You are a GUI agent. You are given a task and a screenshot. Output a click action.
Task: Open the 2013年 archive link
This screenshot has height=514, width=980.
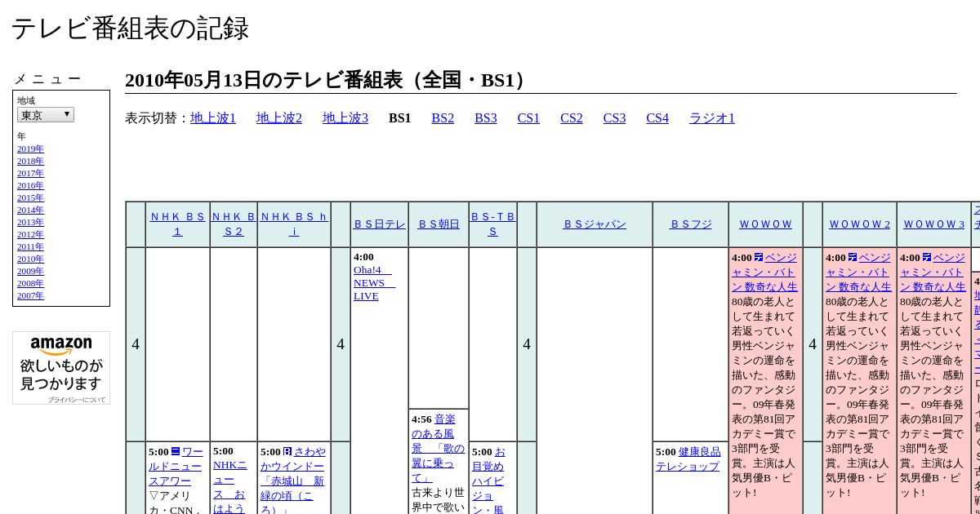pyautogui.click(x=30, y=222)
